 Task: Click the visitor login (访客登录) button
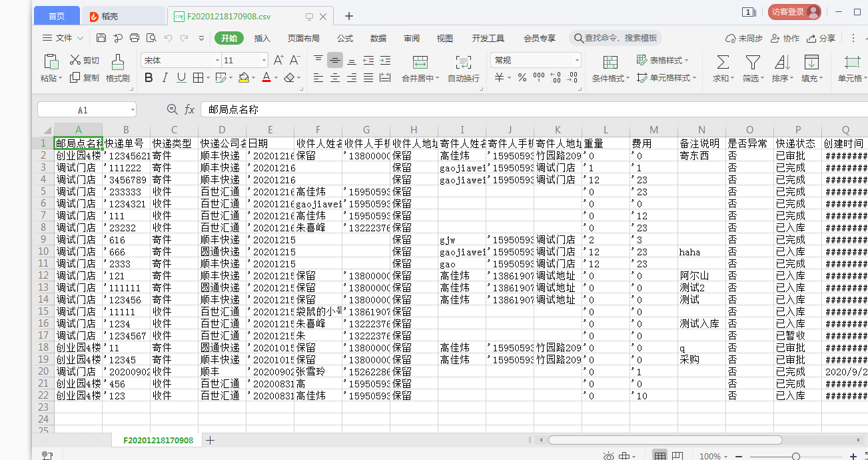click(x=795, y=12)
